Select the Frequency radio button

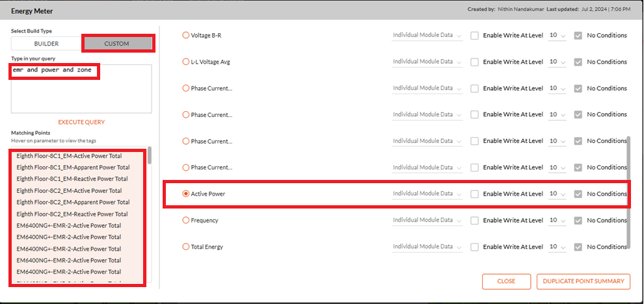point(185,220)
